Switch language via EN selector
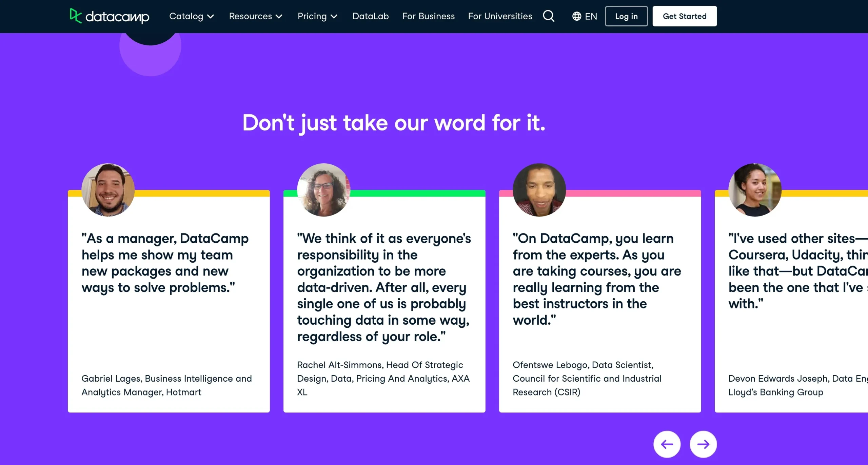 (x=591, y=16)
